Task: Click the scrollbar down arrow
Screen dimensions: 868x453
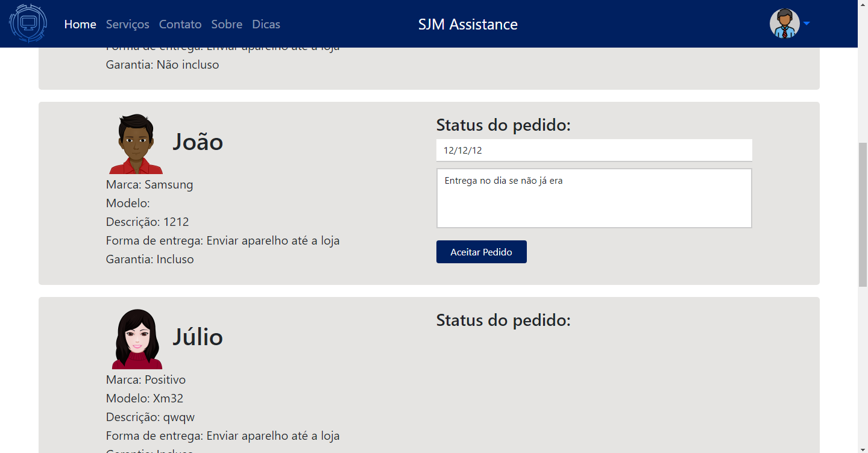Action: 863,448
